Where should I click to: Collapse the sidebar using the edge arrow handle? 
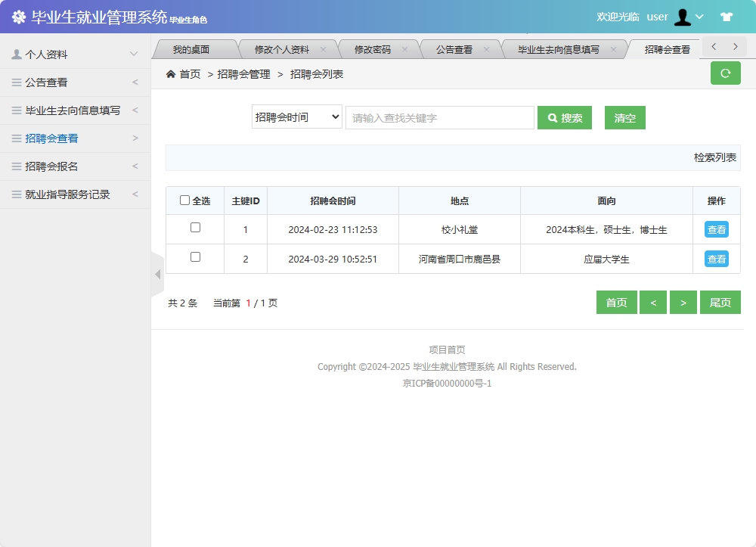pyautogui.click(x=158, y=274)
